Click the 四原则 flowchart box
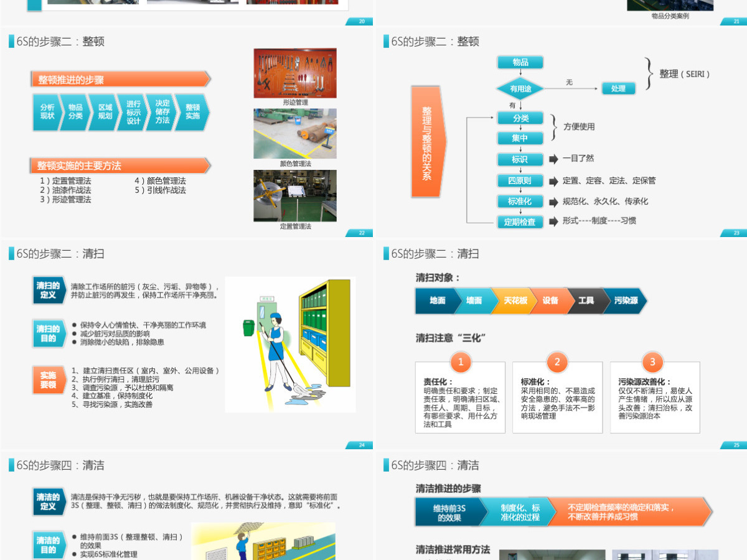Screen dimensions: 747x560 520,180
